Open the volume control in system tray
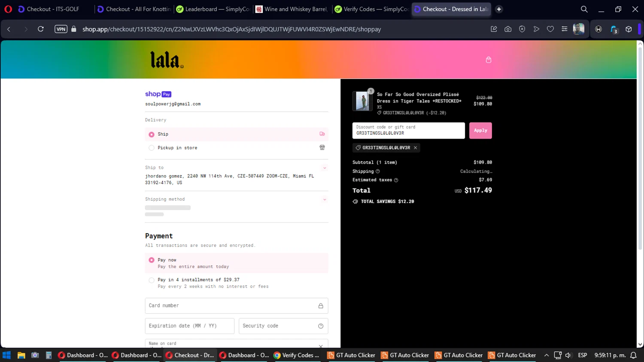Viewport: 644px width, 362px height. click(568, 355)
